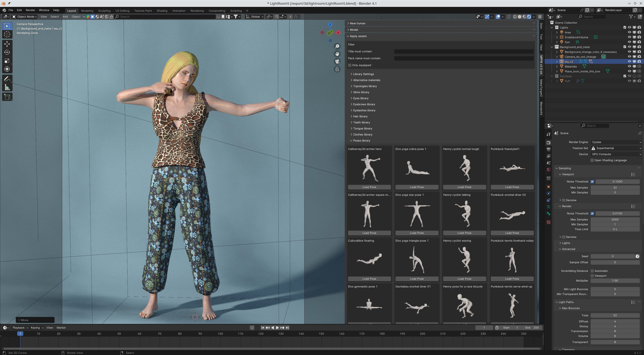Load the Culturalibre floating pose
The width and height of the screenshot is (644, 355).
coord(369,279)
